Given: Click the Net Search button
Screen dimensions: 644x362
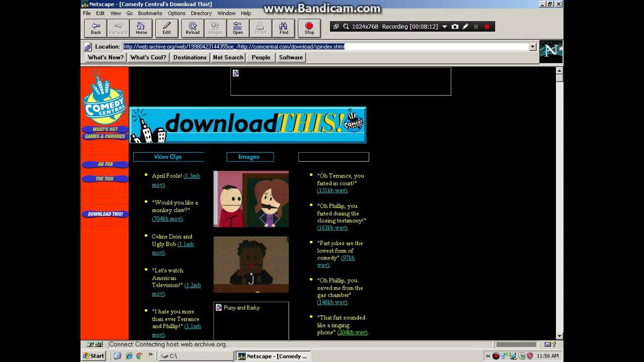Looking at the screenshot, I should (x=228, y=57).
